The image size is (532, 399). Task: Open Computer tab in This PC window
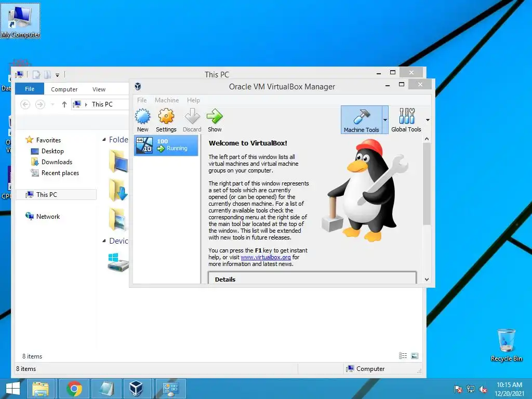point(64,89)
